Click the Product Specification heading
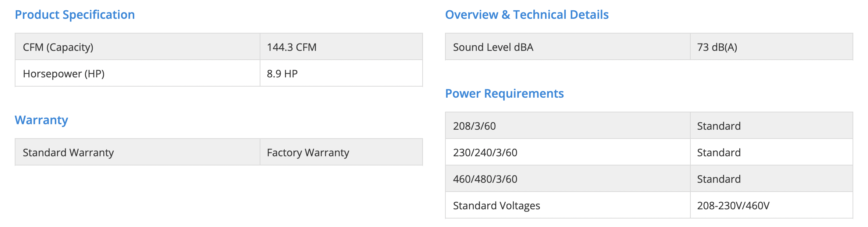This screenshot has width=868, height=227. [75, 15]
